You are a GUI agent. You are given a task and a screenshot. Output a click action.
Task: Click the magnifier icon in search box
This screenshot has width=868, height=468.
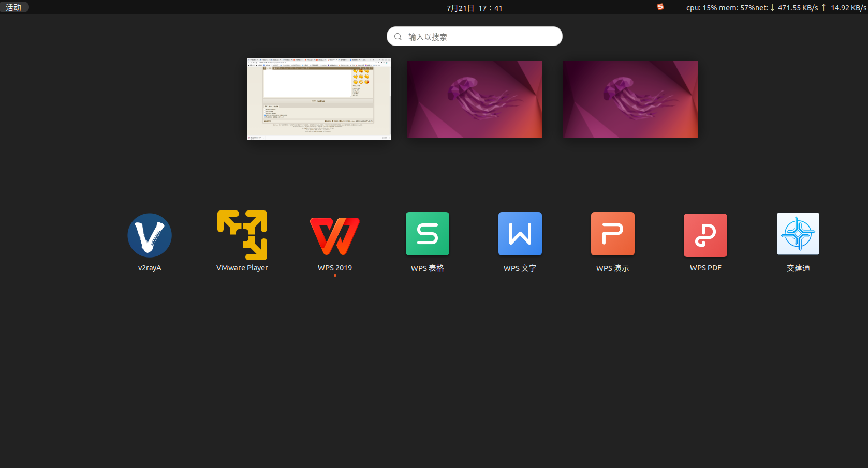pos(398,37)
